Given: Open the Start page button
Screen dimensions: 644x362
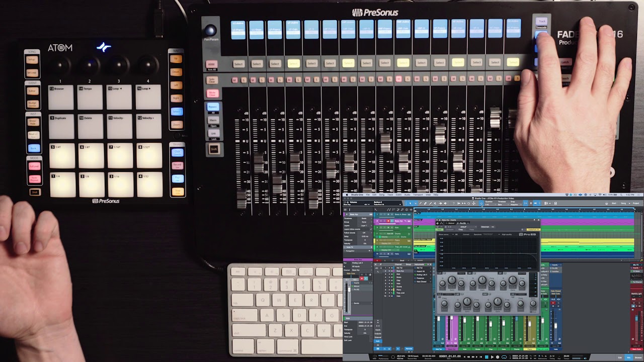Looking at the screenshot, I should (614, 203).
